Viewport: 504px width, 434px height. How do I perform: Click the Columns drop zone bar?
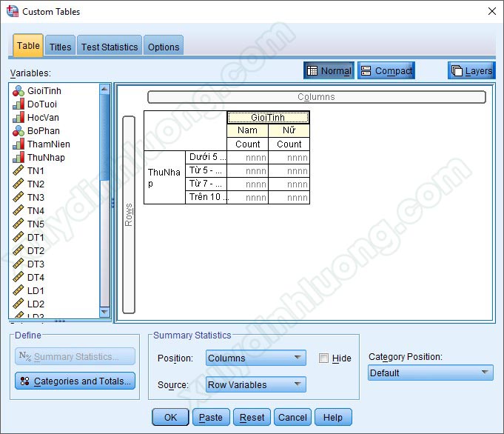pyautogui.click(x=316, y=97)
